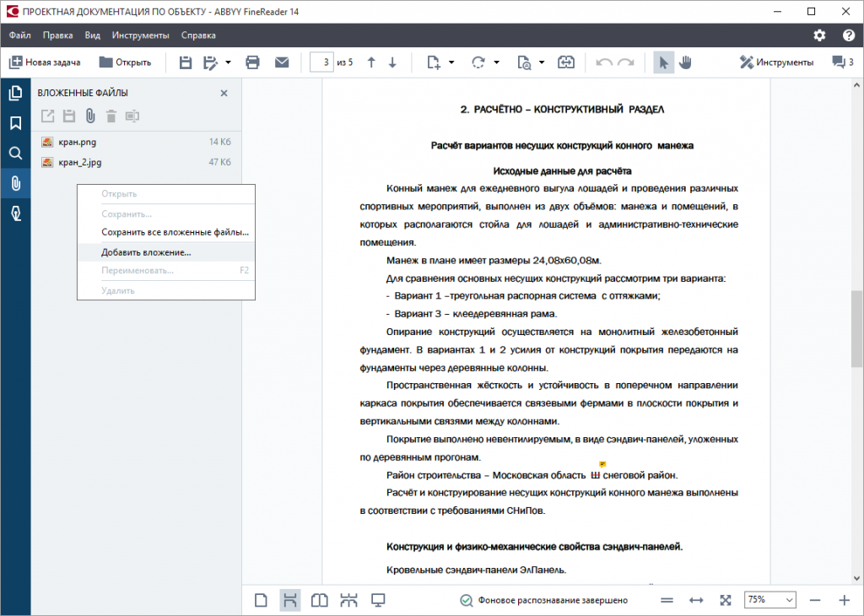The image size is (864, 616).
Task: Click the New Task (Новая задача) button
Action: point(45,62)
